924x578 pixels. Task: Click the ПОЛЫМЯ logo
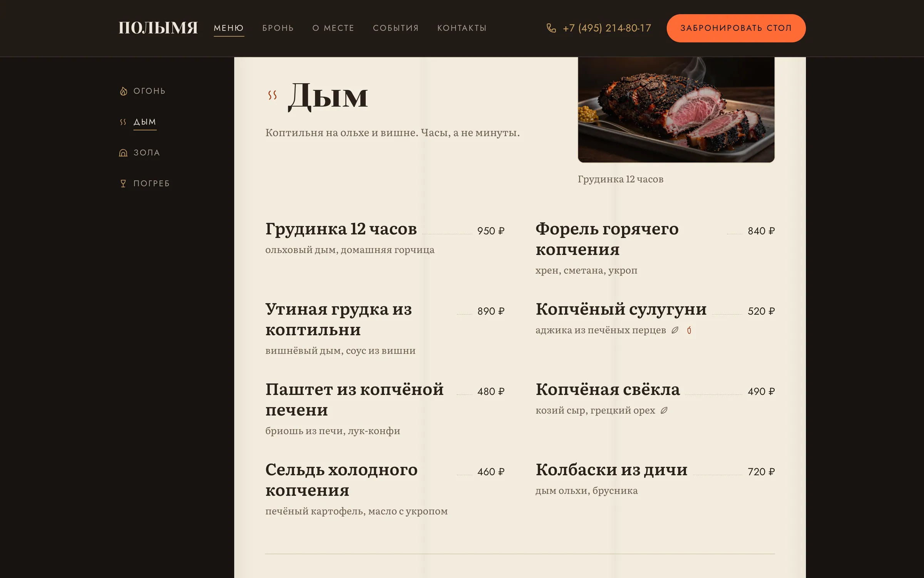point(158,28)
